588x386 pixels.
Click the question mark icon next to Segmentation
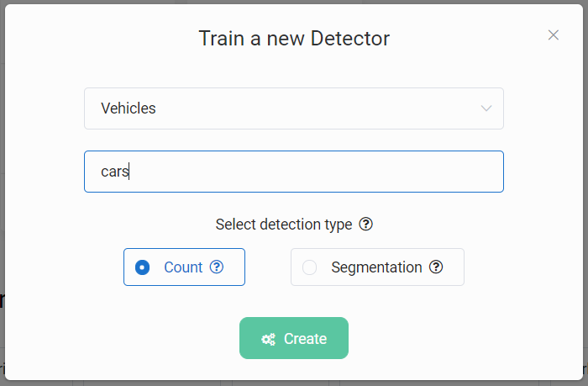pyautogui.click(x=436, y=267)
